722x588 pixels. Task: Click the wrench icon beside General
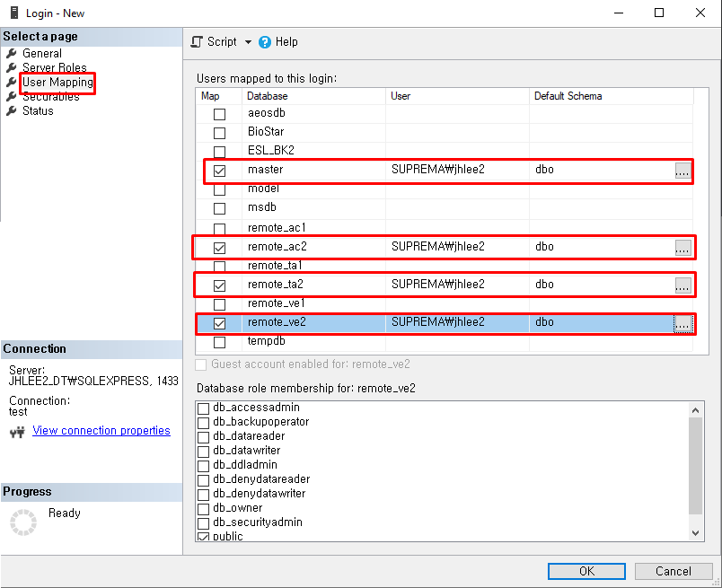tap(11, 53)
